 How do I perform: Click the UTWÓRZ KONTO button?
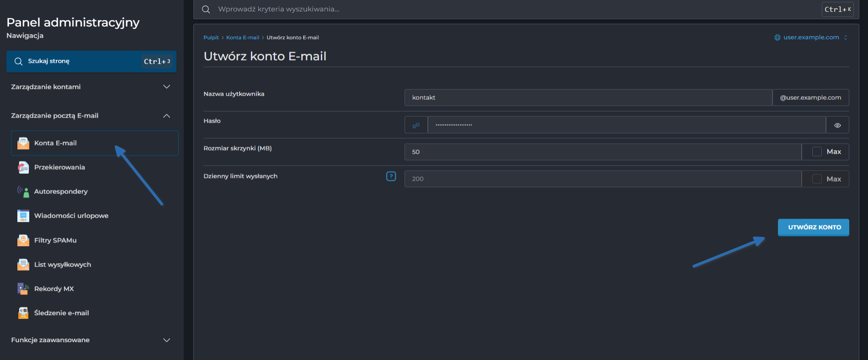(x=813, y=227)
